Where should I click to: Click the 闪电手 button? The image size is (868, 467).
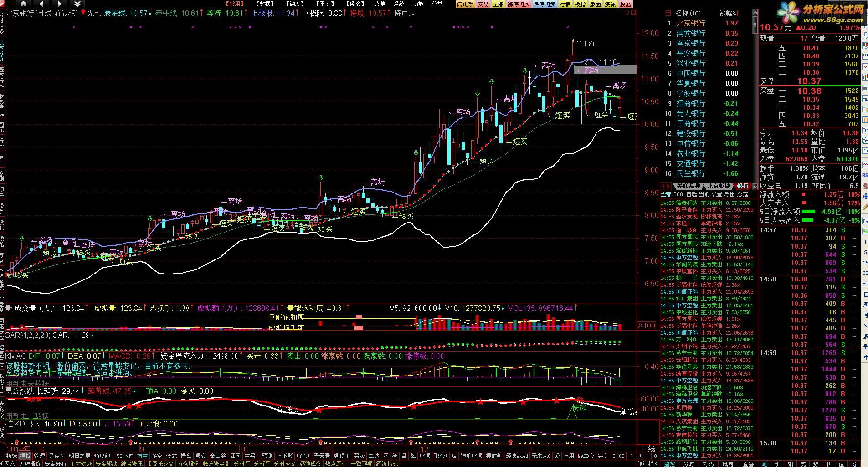pyautogui.click(x=465, y=4)
